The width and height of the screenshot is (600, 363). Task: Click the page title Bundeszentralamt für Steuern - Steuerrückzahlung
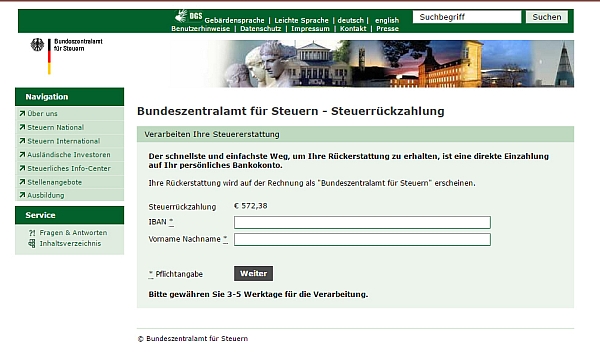(x=291, y=111)
